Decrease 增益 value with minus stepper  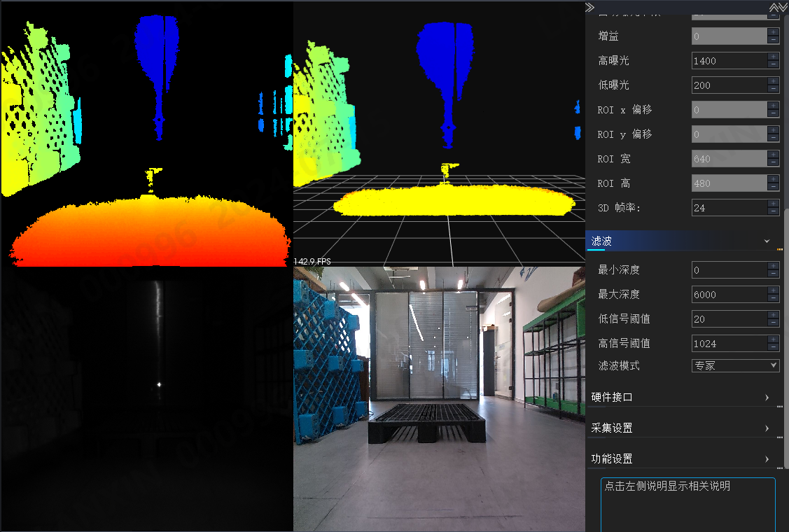click(x=774, y=41)
